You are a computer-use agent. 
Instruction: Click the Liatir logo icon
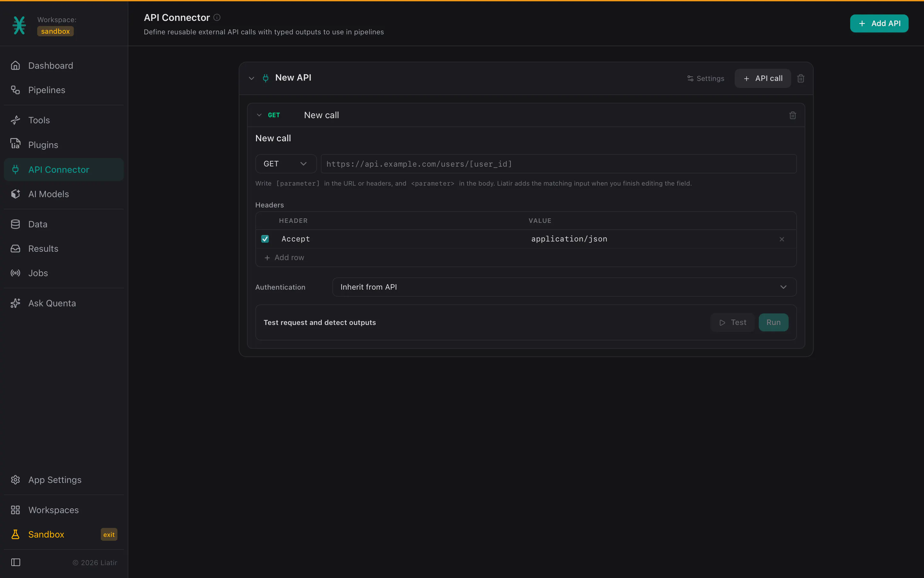pos(19,25)
